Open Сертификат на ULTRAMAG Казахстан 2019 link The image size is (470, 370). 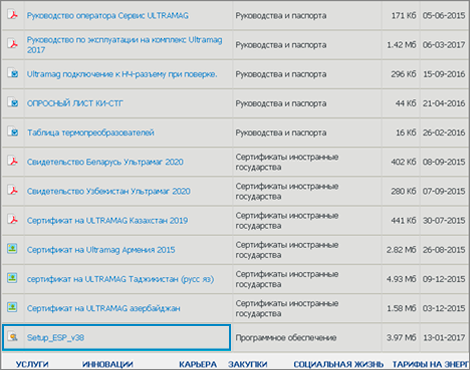pos(107,221)
